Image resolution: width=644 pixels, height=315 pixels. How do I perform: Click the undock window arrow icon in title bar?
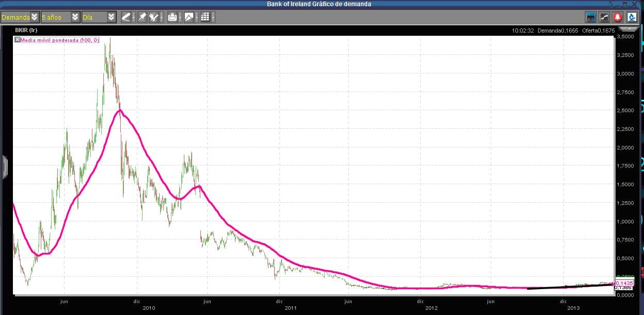pos(611,4)
